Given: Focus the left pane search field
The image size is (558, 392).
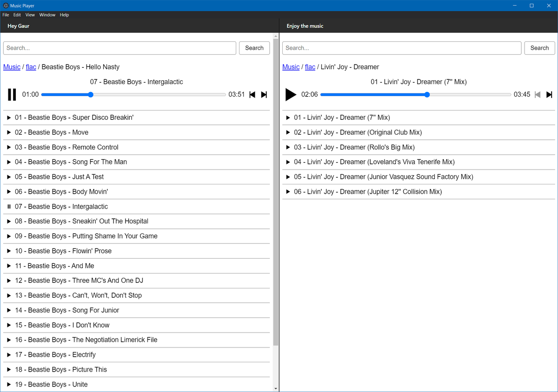Looking at the screenshot, I should pyautogui.click(x=120, y=48).
